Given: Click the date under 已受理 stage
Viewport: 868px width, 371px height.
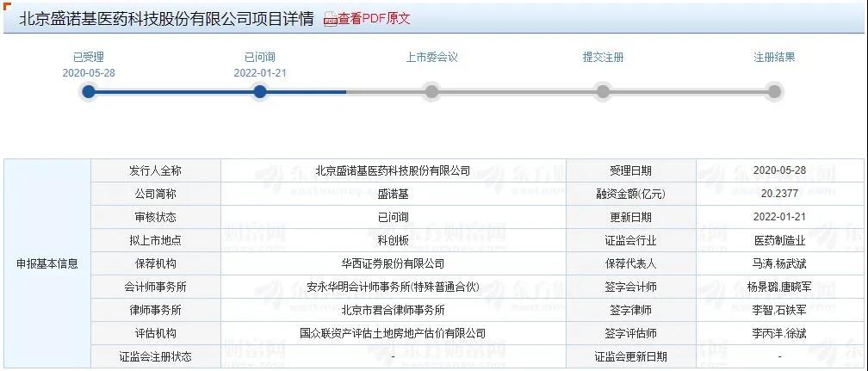Looking at the screenshot, I should pos(89,73).
